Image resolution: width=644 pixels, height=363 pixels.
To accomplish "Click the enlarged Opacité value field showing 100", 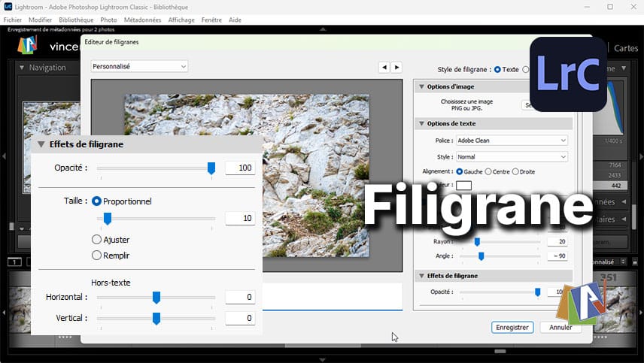I will click(240, 168).
